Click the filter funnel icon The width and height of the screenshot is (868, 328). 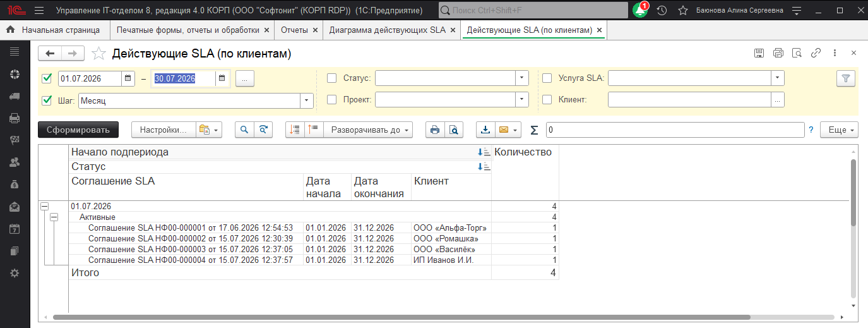846,78
